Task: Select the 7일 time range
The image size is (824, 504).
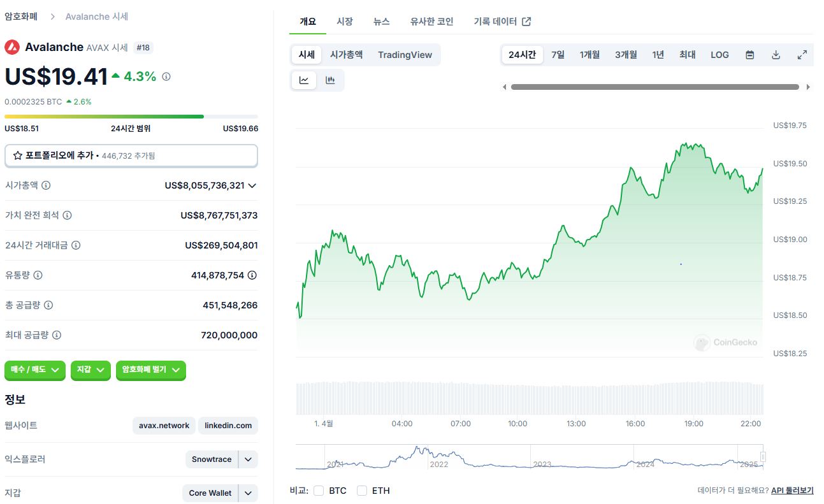Action: point(558,55)
